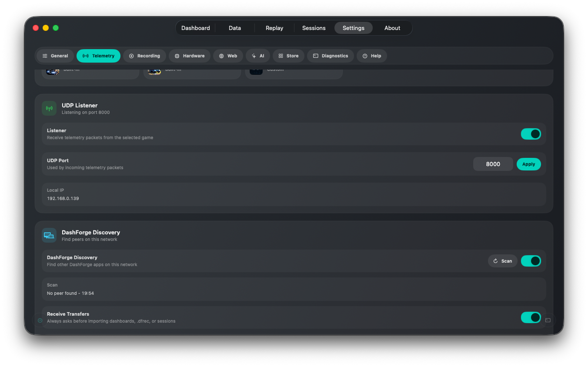Screen dimensions: 588x367
Task: Open Diagnostics settings section
Action: tap(331, 56)
